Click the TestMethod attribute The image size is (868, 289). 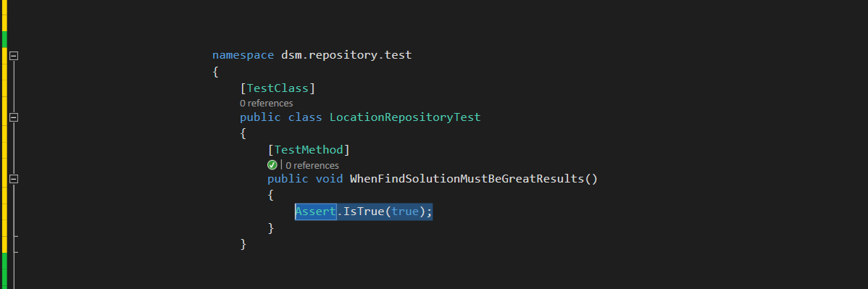tap(309, 150)
